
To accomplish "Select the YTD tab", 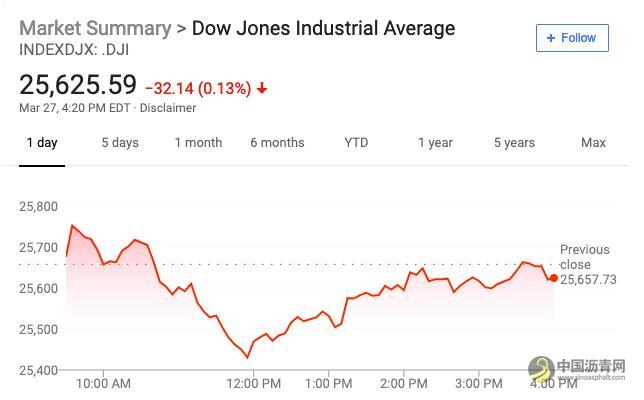I will (356, 143).
